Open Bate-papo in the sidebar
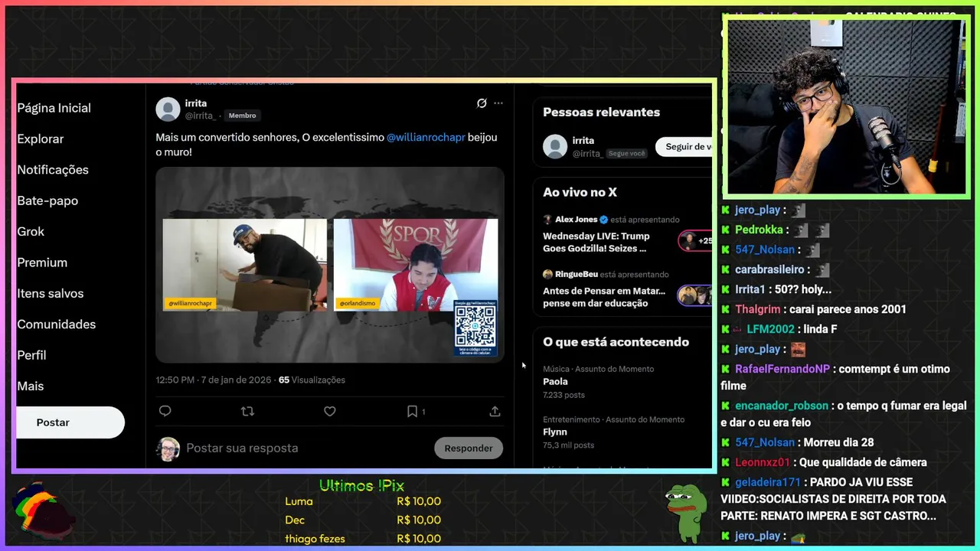This screenshot has height=551, width=980. pyautogui.click(x=47, y=201)
